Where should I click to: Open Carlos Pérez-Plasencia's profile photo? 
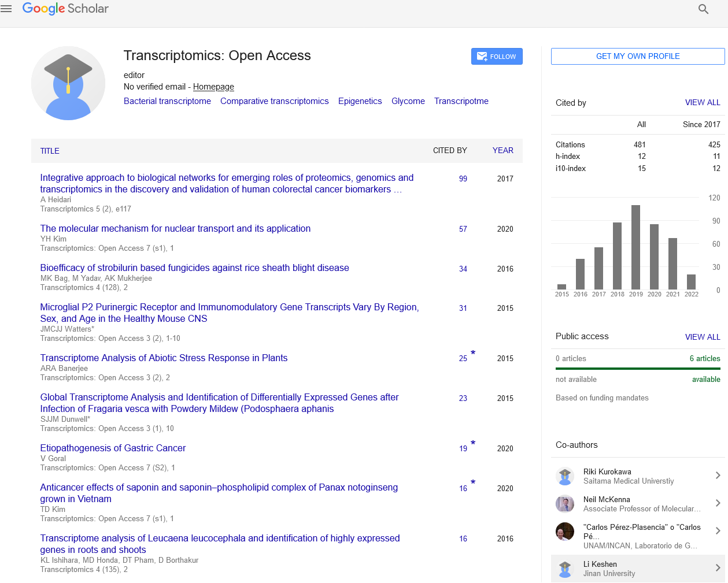(x=565, y=532)
